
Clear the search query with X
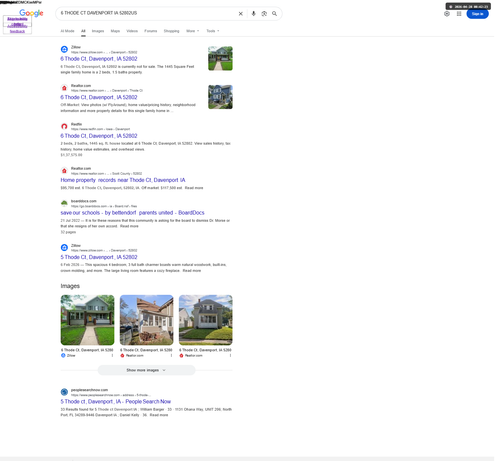click(x=241, y=14)
